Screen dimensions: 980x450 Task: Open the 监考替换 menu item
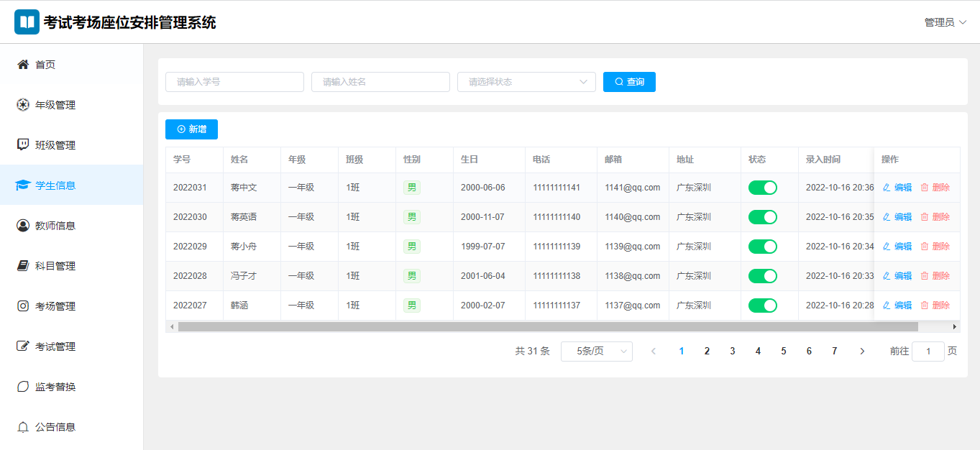[55, 387]
